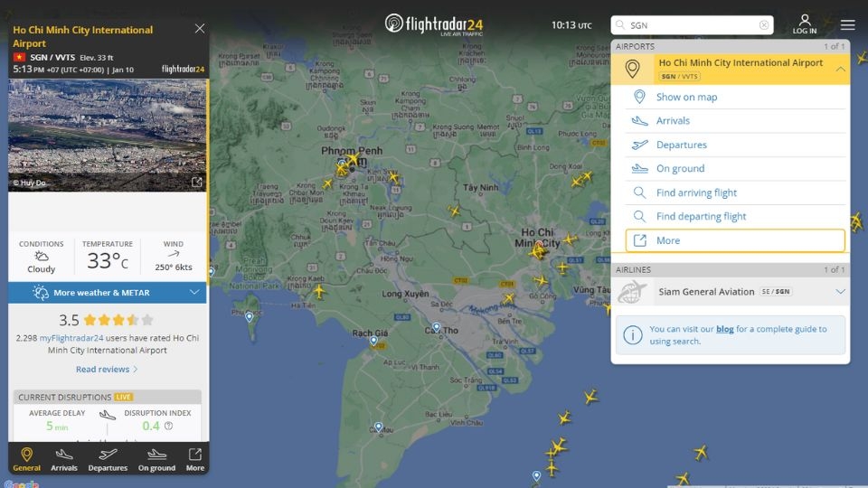
Task: Click the disruption index help icon
Action: 169,426
